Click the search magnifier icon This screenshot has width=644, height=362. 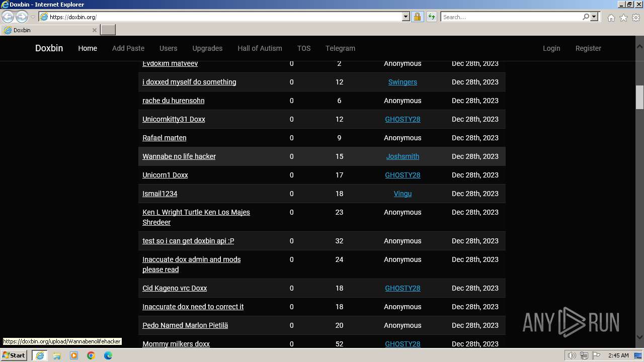pos(586,17)
